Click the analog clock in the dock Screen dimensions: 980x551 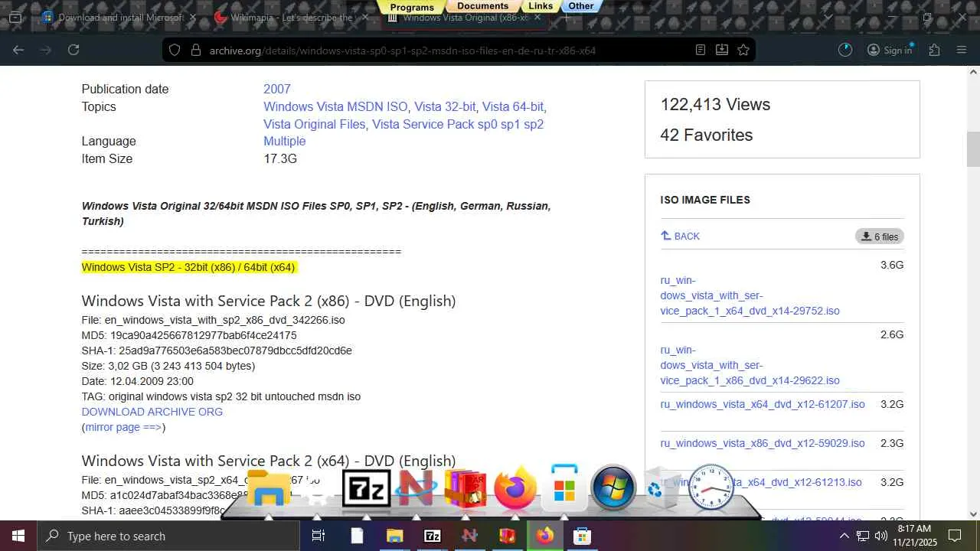[711, 487]
